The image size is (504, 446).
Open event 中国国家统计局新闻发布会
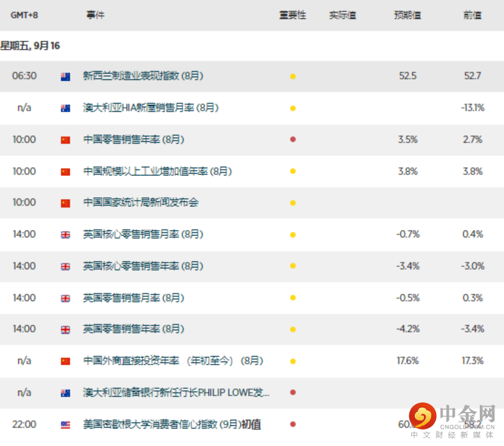point(141,202)
